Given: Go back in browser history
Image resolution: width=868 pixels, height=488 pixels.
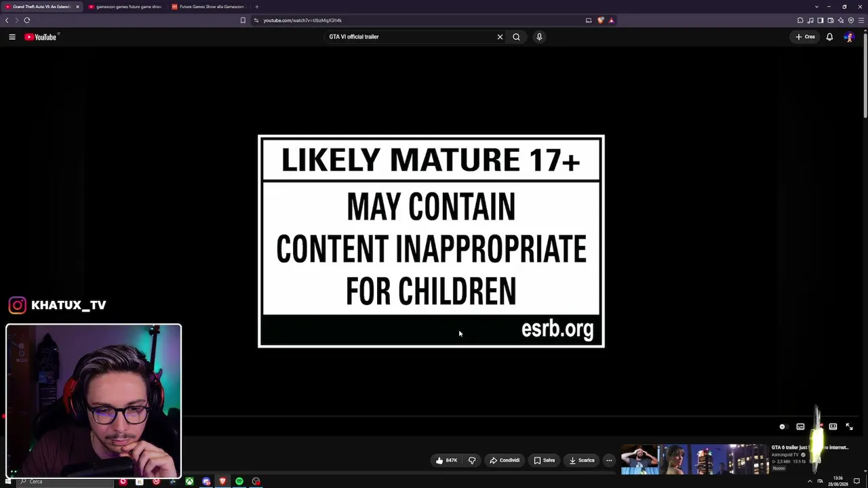Looking at the screenshot, I should [7, 20].
